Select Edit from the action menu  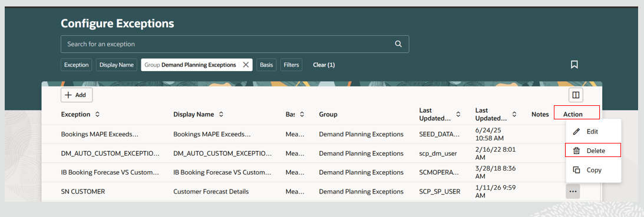pyautogui.click(x=593, y=132)
